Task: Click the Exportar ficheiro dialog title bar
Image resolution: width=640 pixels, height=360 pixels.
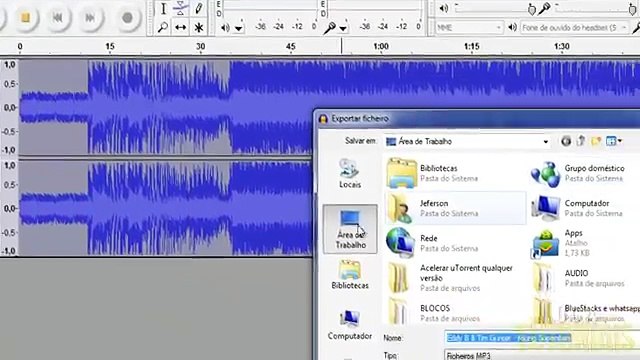Action: pyautogui.click(x=478, y=118)
